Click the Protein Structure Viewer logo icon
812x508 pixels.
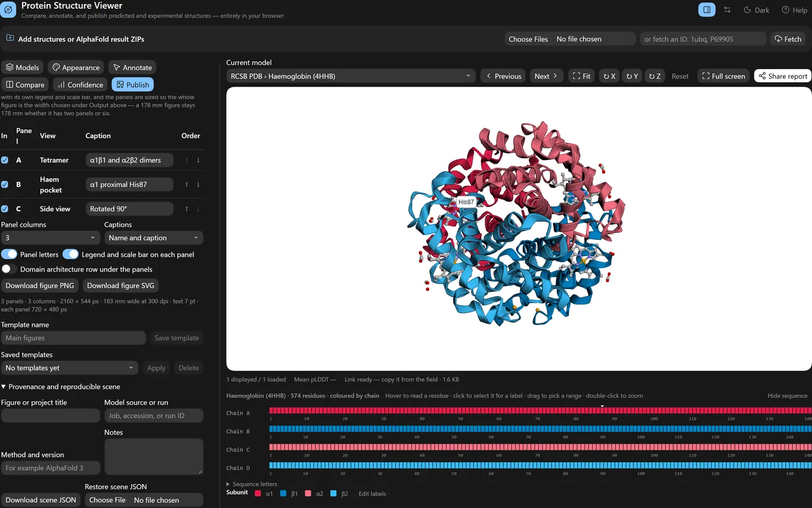click(8, 10)
